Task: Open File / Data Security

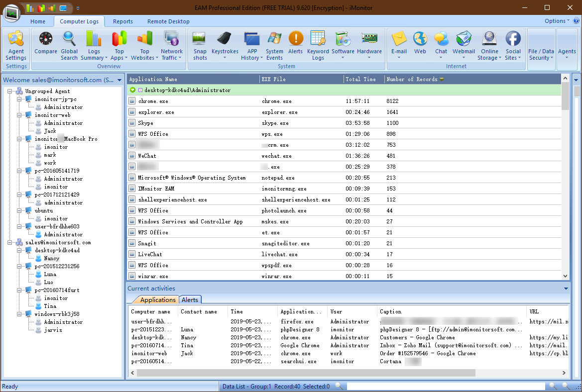Action: [x=541, y=49]
